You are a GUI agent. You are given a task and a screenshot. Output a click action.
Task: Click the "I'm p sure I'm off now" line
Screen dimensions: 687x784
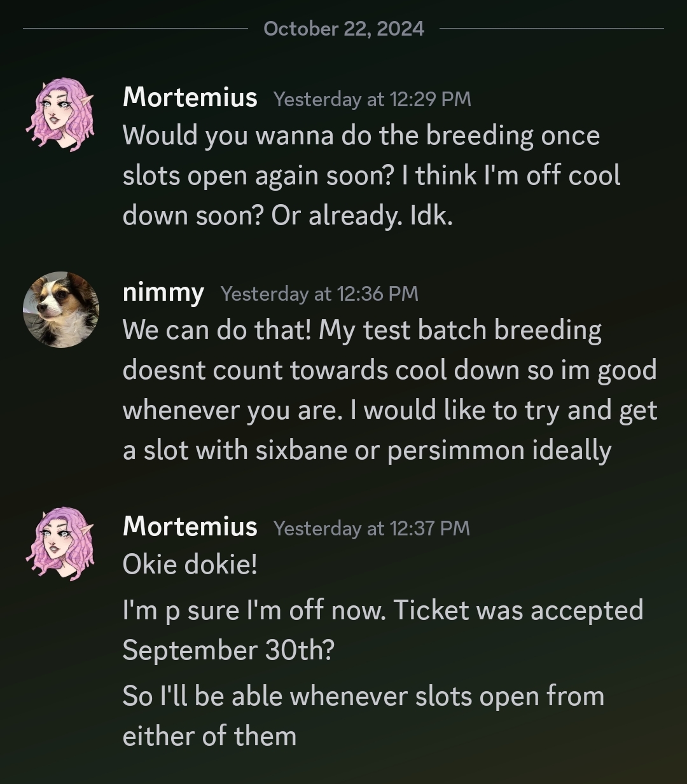pos(253,610)
